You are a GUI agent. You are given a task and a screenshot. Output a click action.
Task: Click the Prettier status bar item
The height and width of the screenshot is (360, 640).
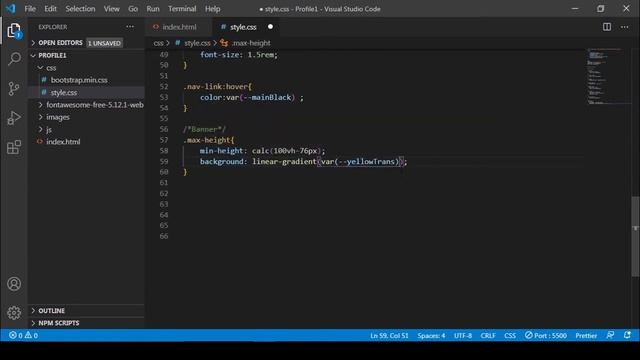pos(586,336)
